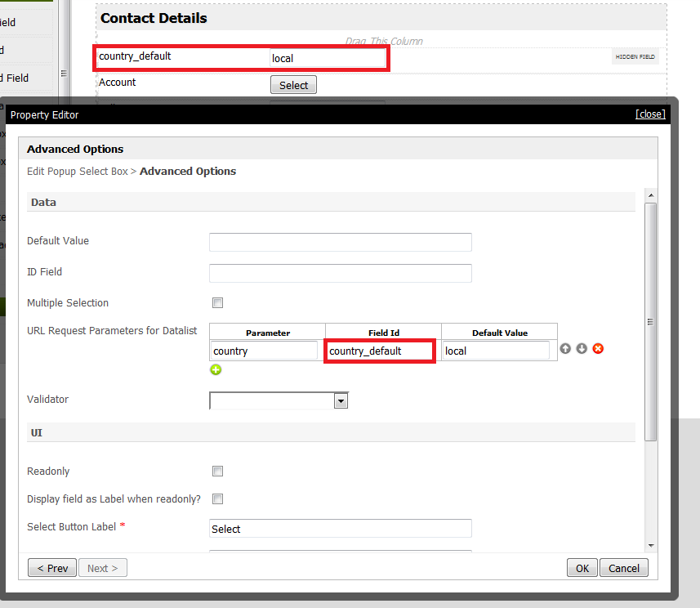Click the scrollbar up arrow in editor
Screen dimensions: 700x608
point(651,195)
